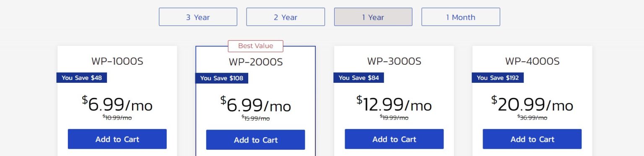Click the crossed-out $15.99/mo price
Viewport: 644px width, 156px height.
pyautogui.click(x=256, y=119)
